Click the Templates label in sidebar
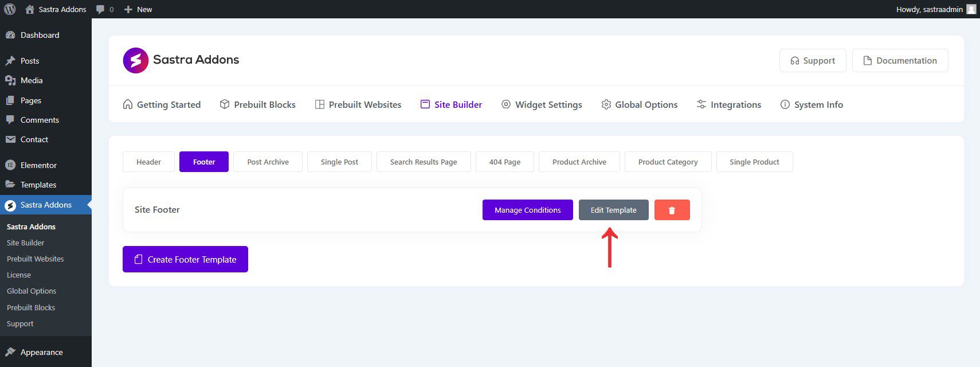980x367 pixels. click(x=38, y=185)
